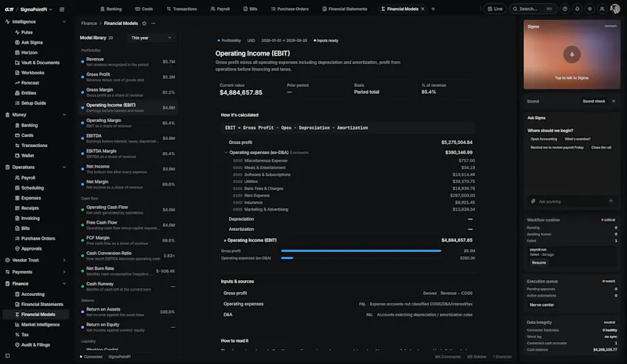Viewport: 627px width, 364px height.
Task: Click the Finance breadcrumb link
Action: (x=89, y=23)
